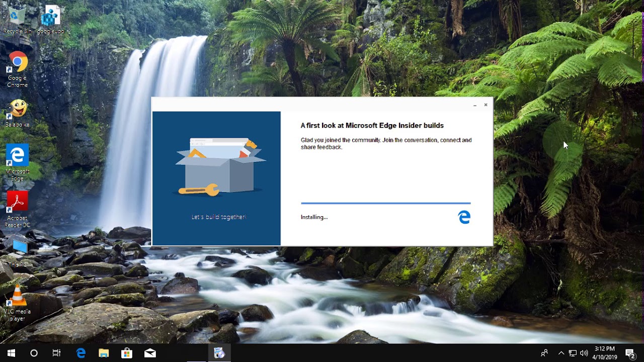Open the Windows Start menu
The width and height of the screenshot is (644, 362).
coord(11,353)
